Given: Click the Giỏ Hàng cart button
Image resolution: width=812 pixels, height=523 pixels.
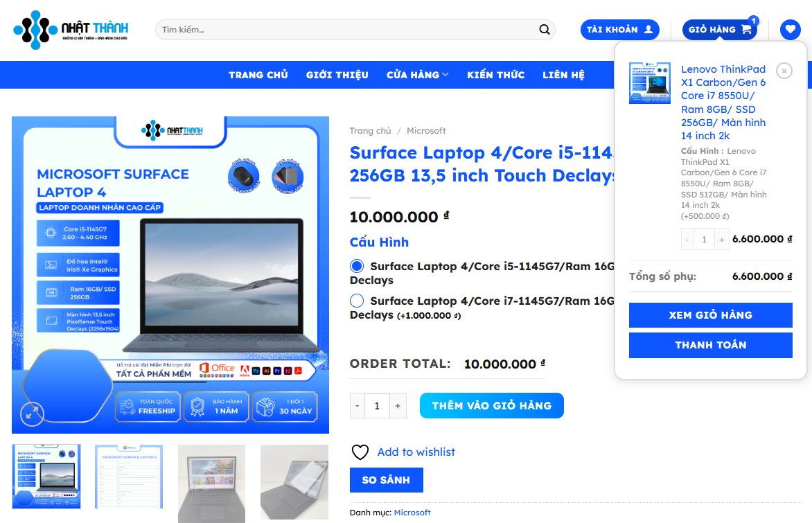Looking at the screenshot, I should click(x=719, y=30).
